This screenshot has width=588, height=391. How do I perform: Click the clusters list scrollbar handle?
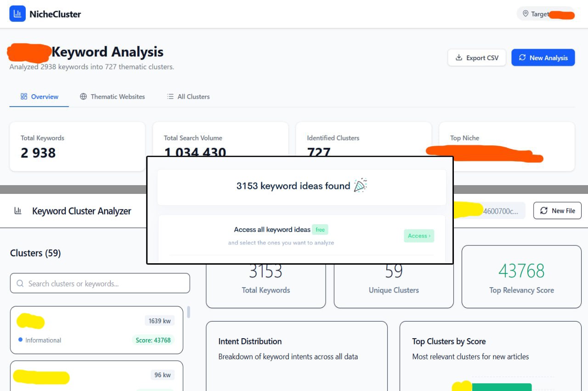(188, 312)
